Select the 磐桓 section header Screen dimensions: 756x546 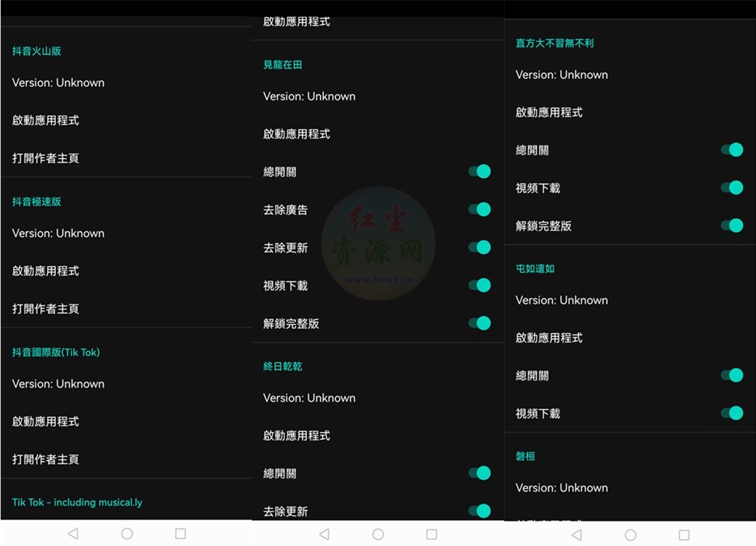525,457
